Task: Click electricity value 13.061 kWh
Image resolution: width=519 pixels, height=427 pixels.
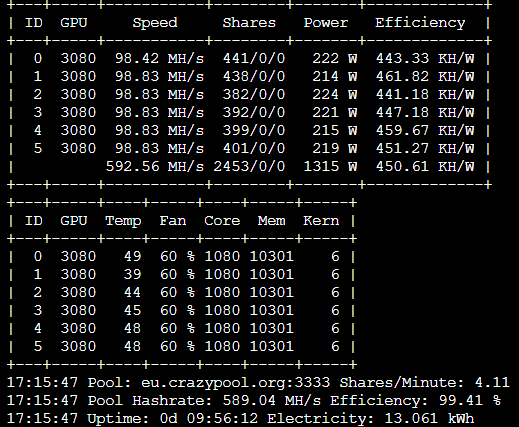Action: [x=429, y=419]
